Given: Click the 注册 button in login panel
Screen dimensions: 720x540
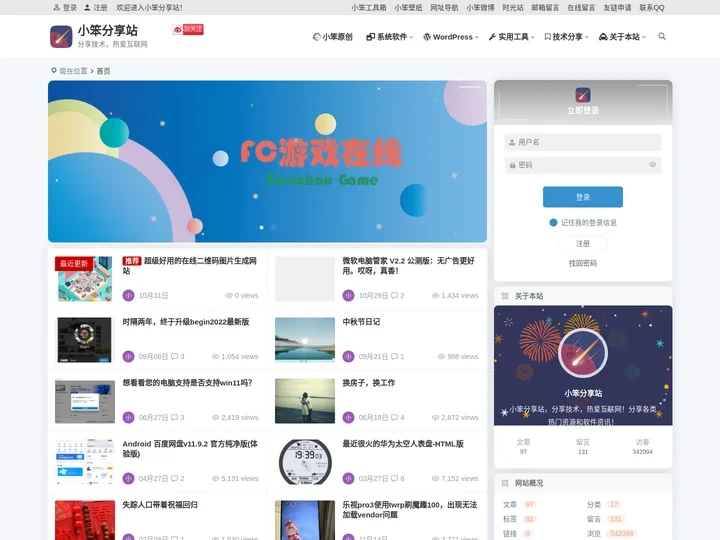Looking at the screenshot, I should coord(583,243).
